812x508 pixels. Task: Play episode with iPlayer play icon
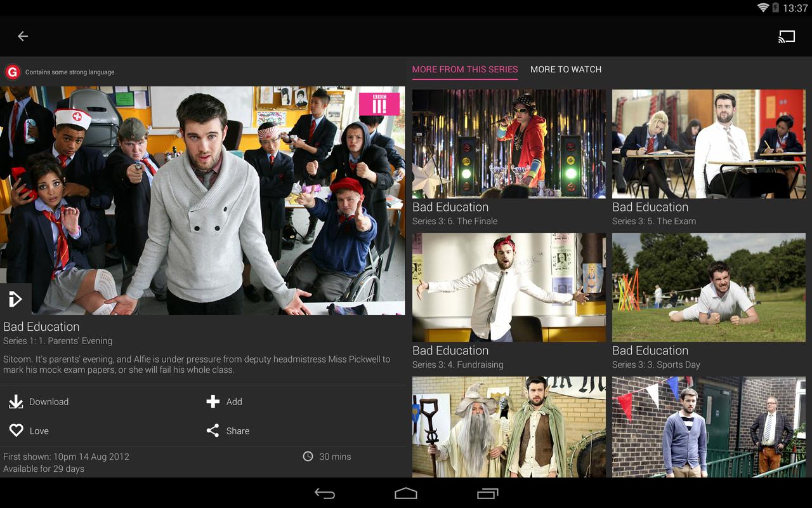[15, 298]
